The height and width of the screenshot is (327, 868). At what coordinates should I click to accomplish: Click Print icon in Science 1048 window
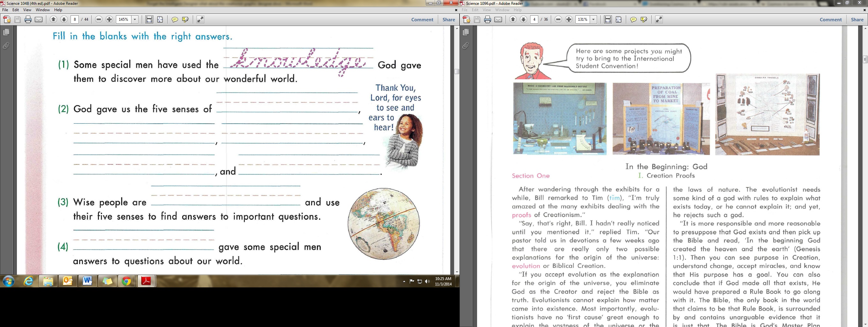28,19
